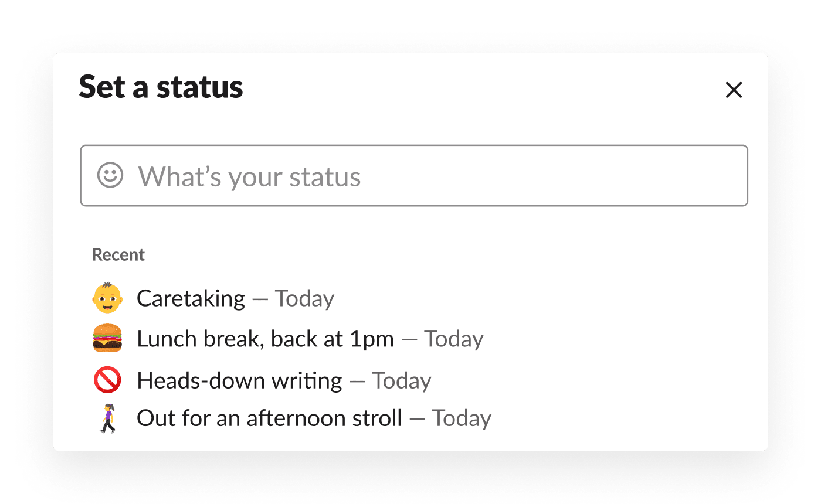Viewport: 821px width, 504px height.
Task: Click Today next to Caretaking
Action: click(304, 298)
